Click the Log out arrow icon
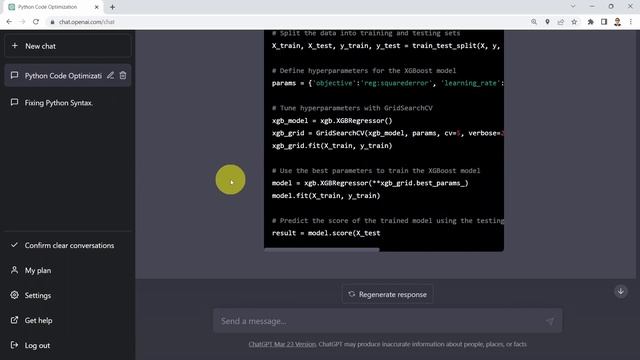This screenshot has width=640, height=360. pyautogui.click(x=14, y=345)
